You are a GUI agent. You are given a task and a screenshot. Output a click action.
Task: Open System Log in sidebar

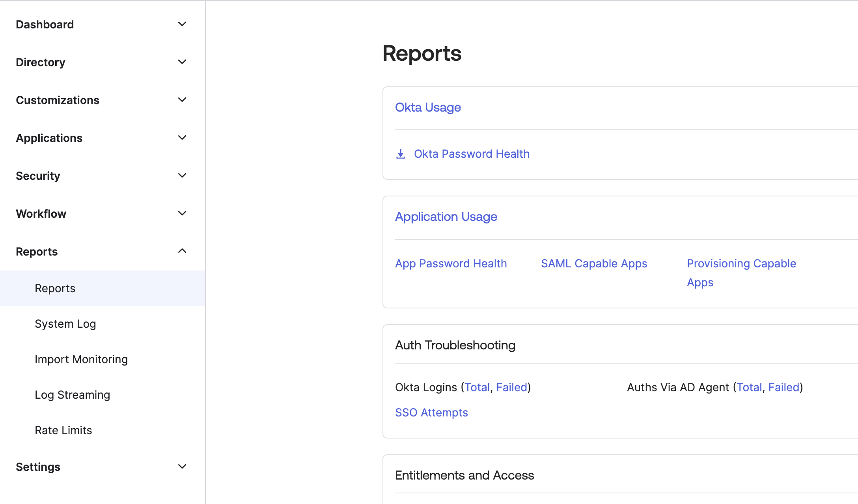tap(65, 324)
